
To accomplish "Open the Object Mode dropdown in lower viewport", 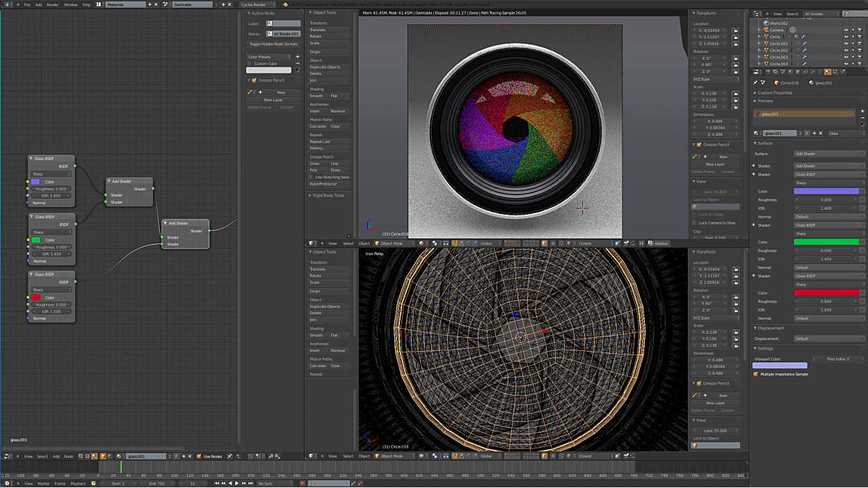I will (392, 456).
